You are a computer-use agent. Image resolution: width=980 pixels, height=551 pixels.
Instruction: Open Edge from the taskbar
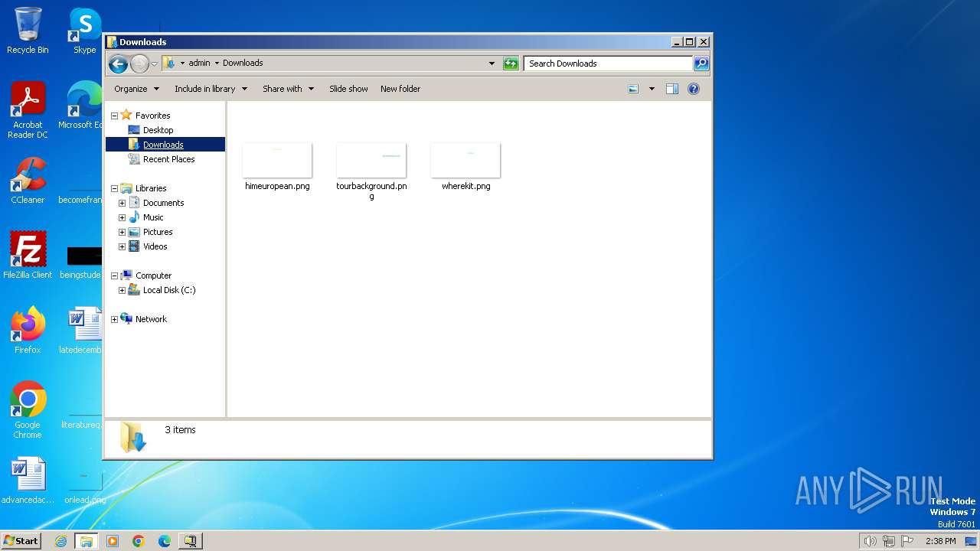(165, 541)
